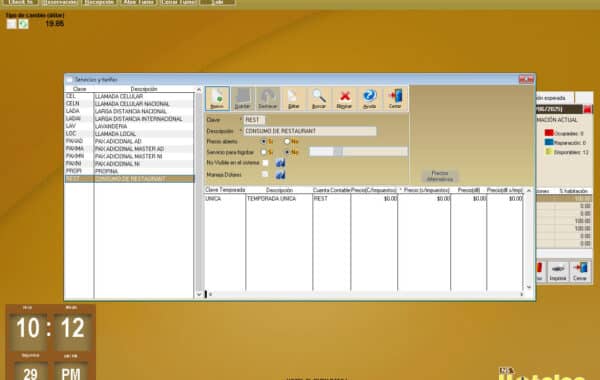The width and height of the screenshot is (600, 380).
Task: Click Cerrar door icon in background window
Action: click(580, 272)
